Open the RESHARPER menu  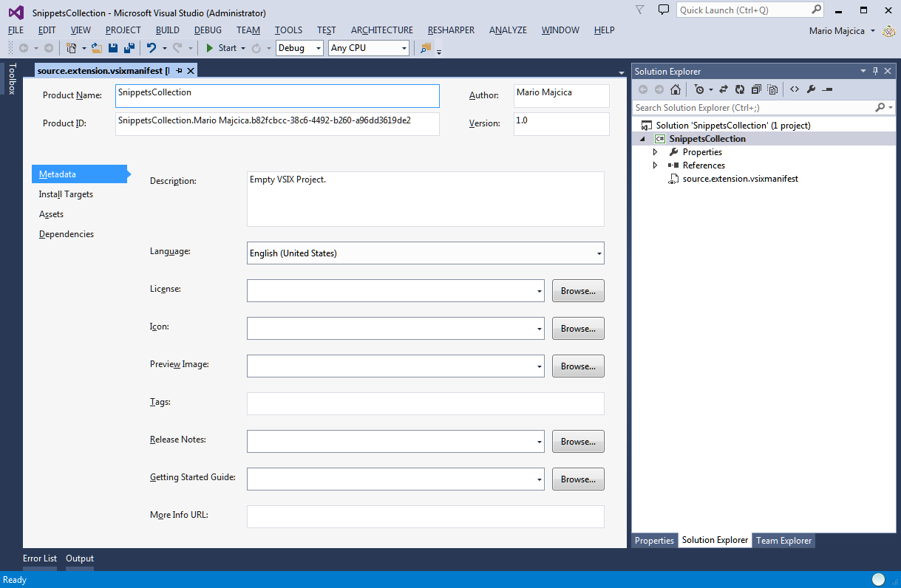pos(451,30)
